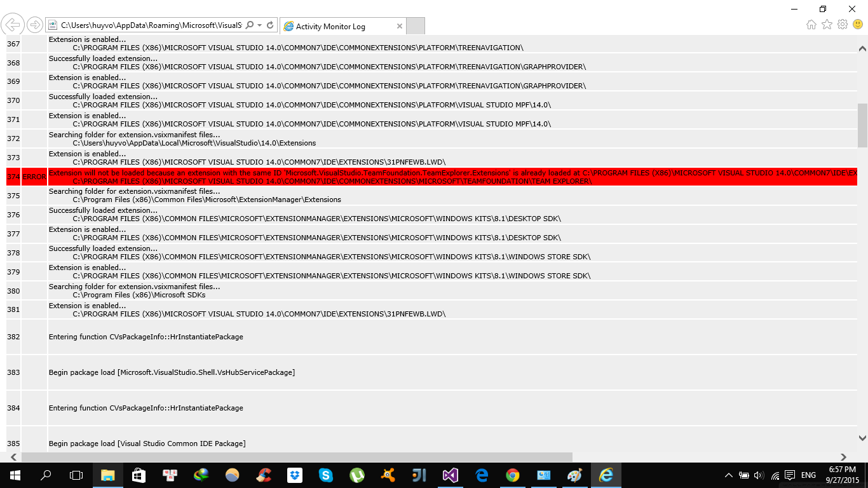Click the vertical scrollbar thumb

(x=862, y=125)
